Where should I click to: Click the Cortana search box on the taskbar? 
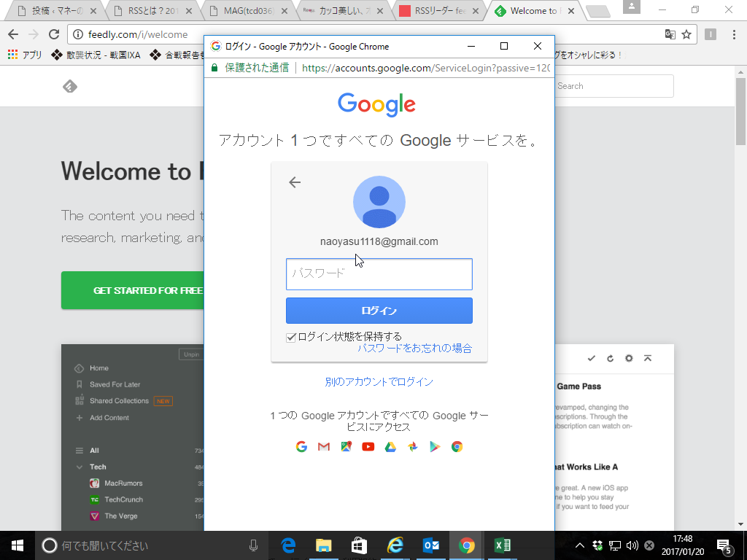(x=152, y=545)
